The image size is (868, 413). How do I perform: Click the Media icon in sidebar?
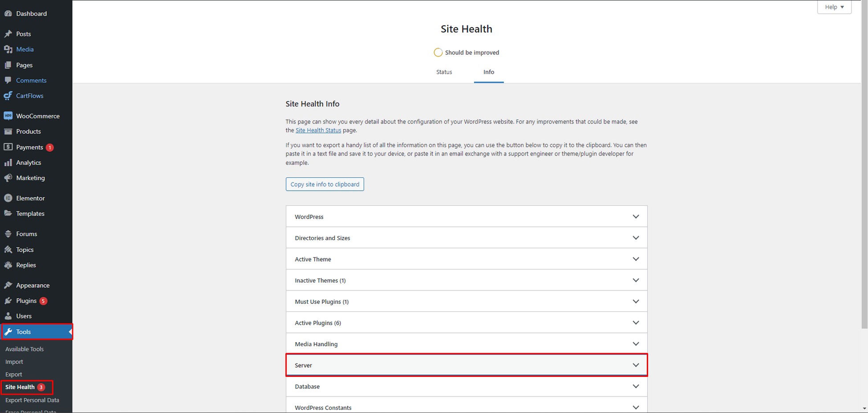point(8,49)
